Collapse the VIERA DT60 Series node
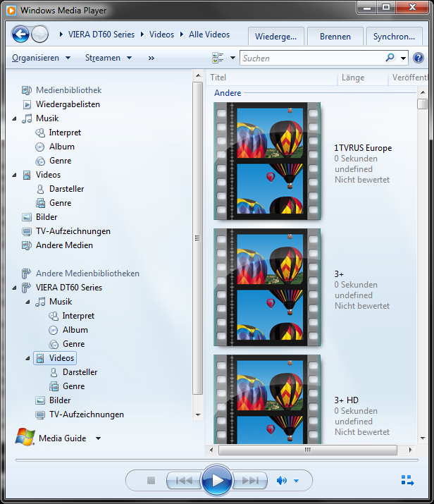The image size is (434, 504). click(x=14, y=288)
